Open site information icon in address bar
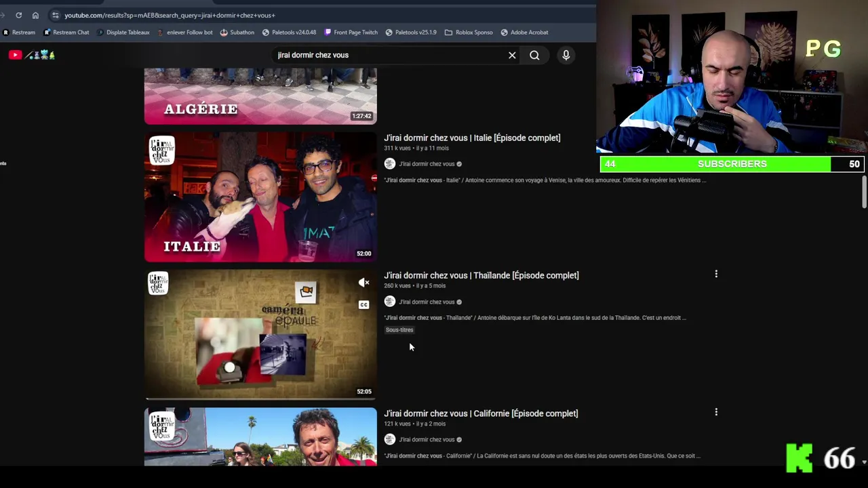The height and width of the screenshot is (488, 868). point(55,15)
